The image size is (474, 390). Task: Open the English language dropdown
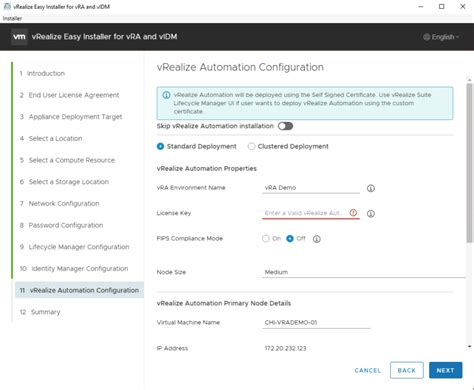[441, 37]
